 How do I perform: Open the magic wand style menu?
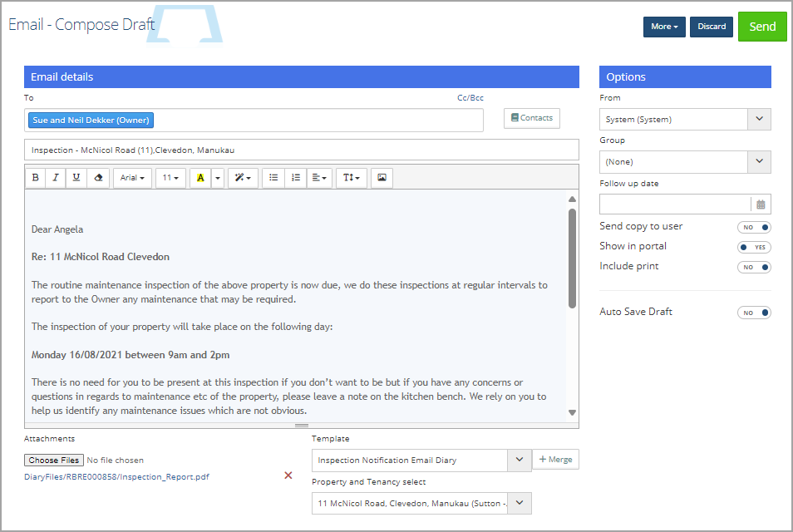(x=243, y=178)
